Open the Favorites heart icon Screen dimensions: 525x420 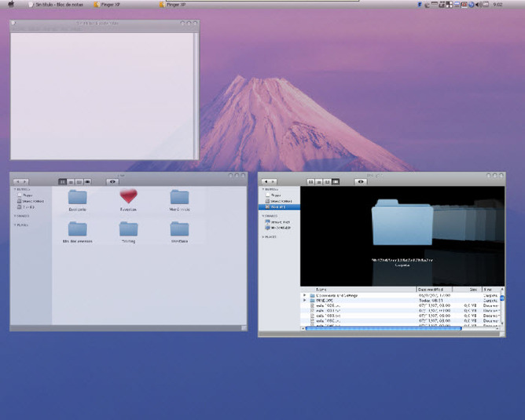tap(128, 196)
